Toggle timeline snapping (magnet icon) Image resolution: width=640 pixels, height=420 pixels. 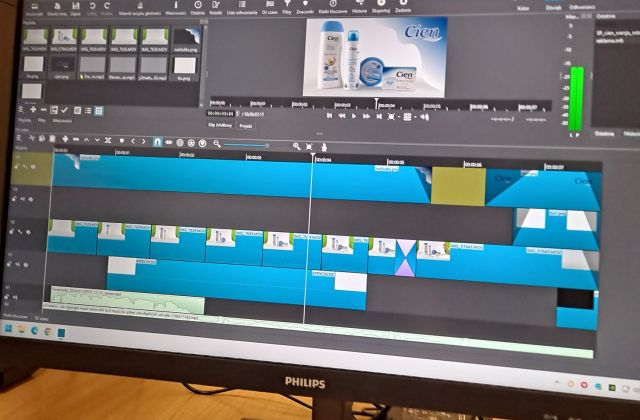click(157, 142)
